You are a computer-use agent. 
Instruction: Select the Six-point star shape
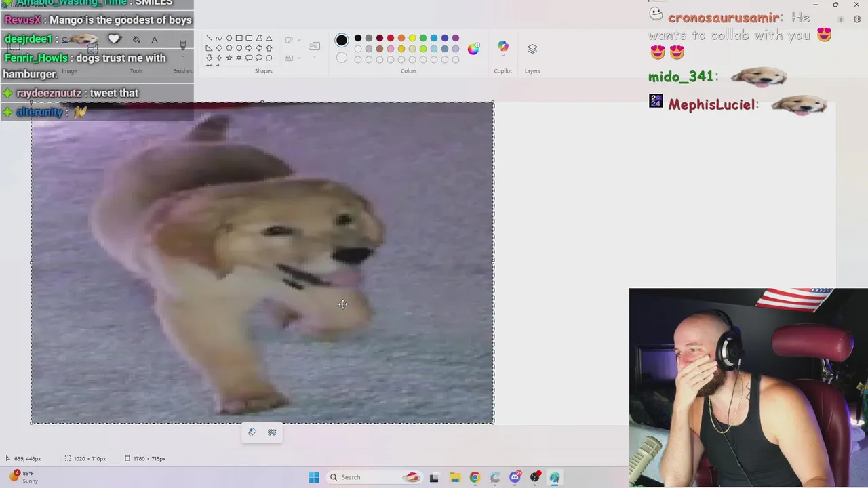(239, 58)
